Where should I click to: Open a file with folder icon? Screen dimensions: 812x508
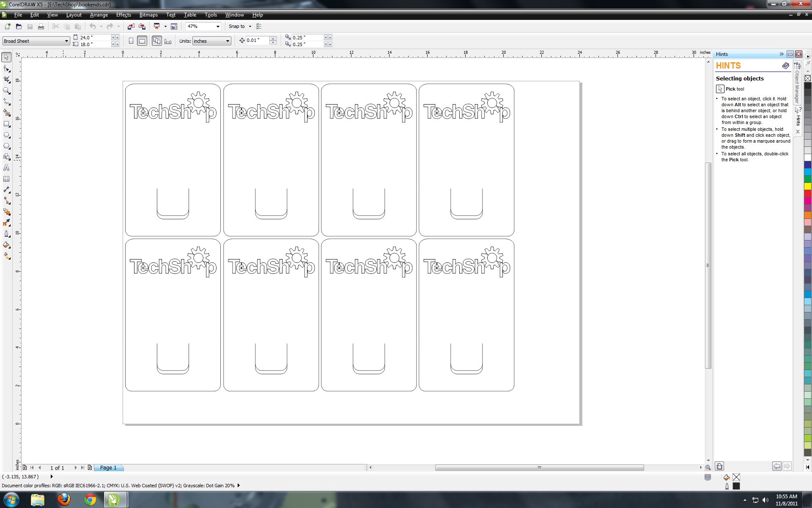click(19, 26)
